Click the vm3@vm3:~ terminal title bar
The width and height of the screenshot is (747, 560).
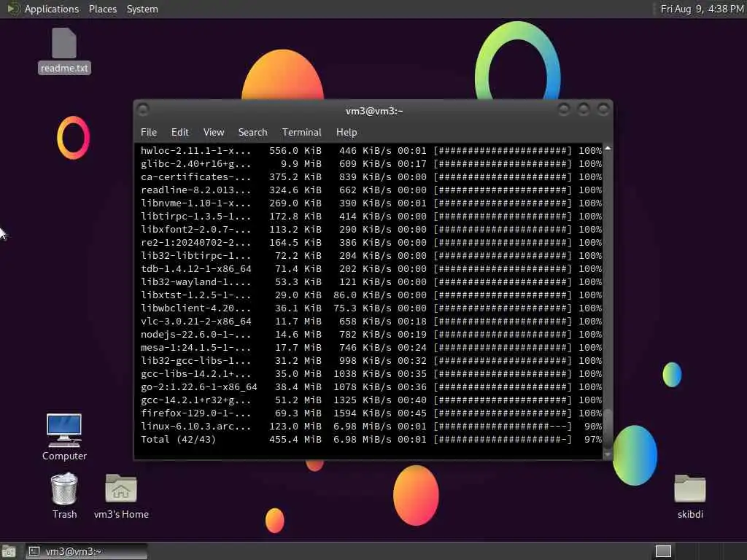pos(374,111)
